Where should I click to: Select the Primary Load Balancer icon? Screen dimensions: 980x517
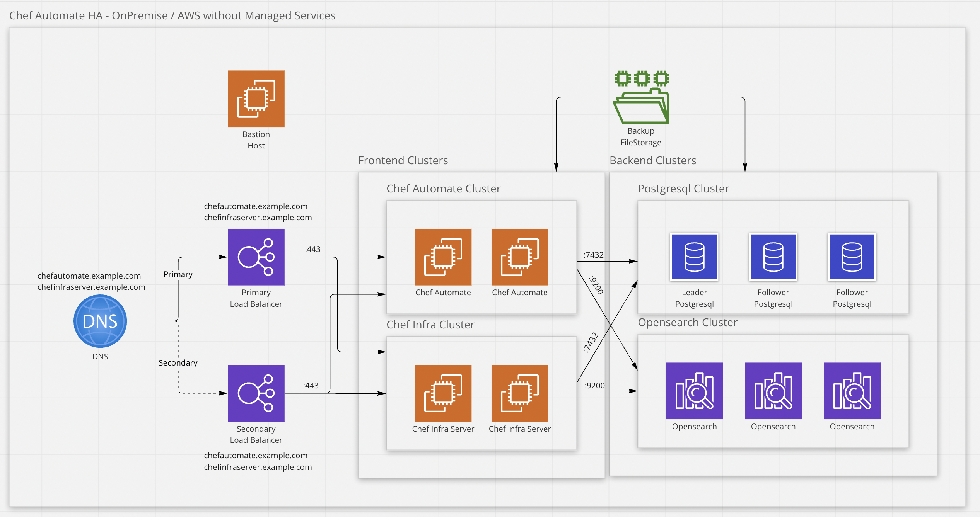tap(256, 257)
